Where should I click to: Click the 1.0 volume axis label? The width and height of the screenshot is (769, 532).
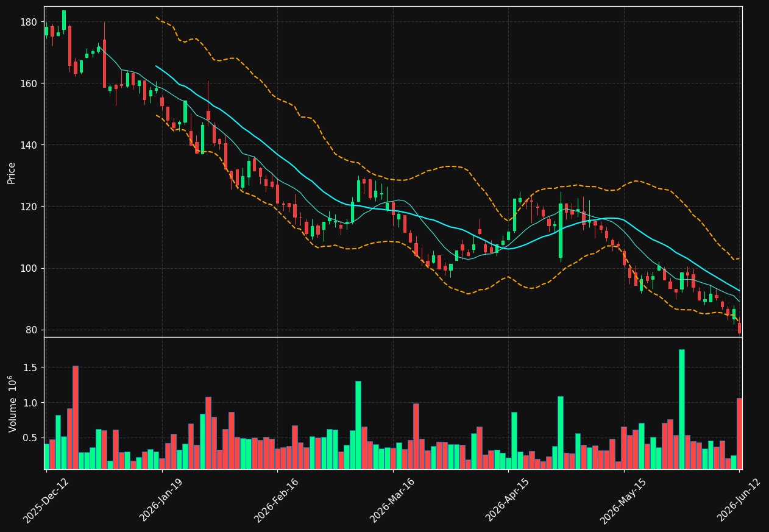tap(32, 403)
